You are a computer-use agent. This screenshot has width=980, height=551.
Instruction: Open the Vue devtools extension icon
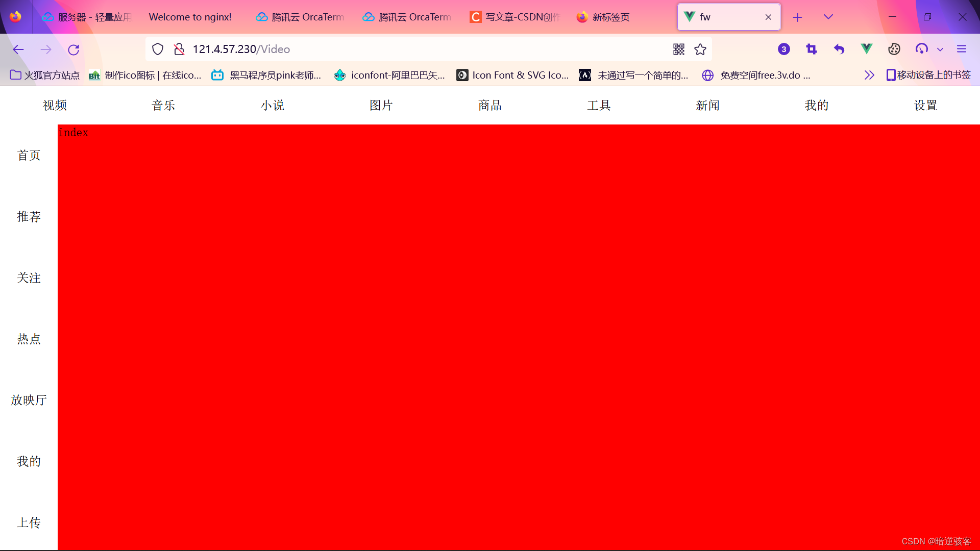[866, 49]
